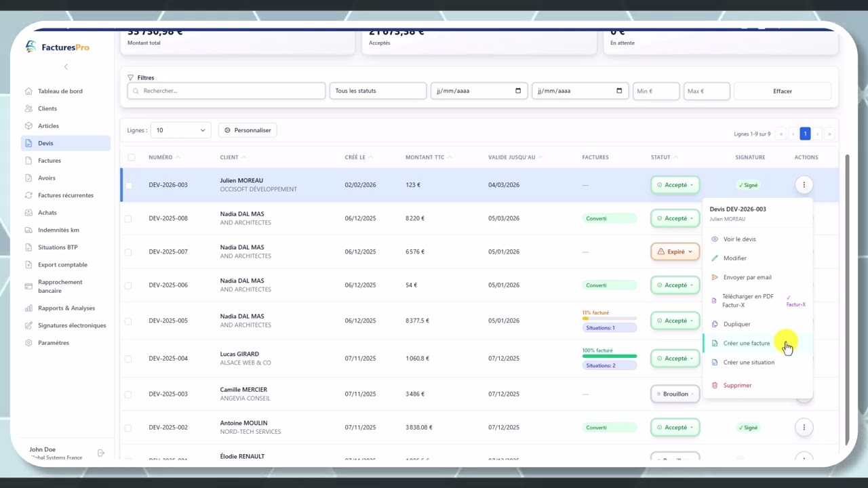Click the 11% facturé progress bar

pos(610,319)
